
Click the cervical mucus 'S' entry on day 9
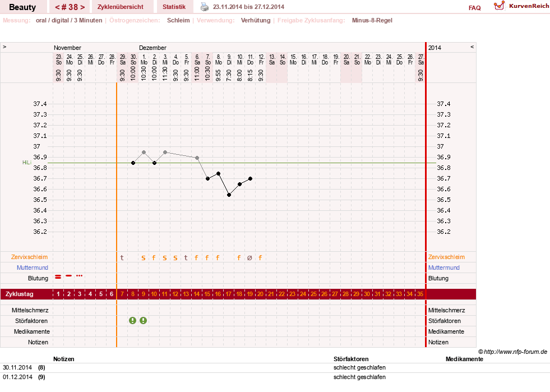point(144,258)
